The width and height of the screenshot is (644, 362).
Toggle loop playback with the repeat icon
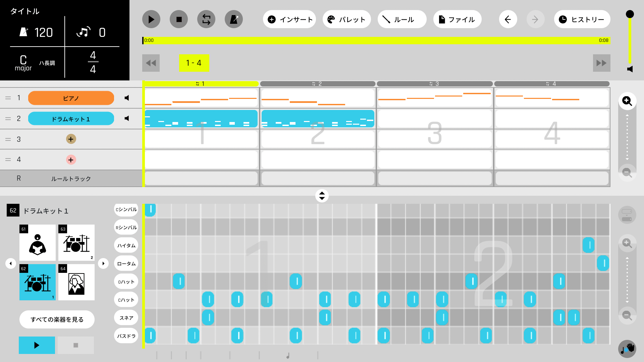coord(206,19)
